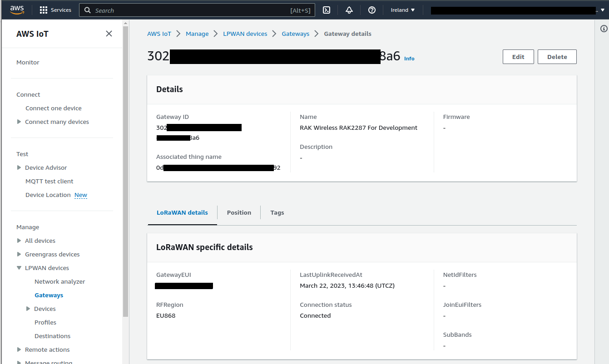
Task: Switch to the Position tab
Action: [x=239, y=212]
